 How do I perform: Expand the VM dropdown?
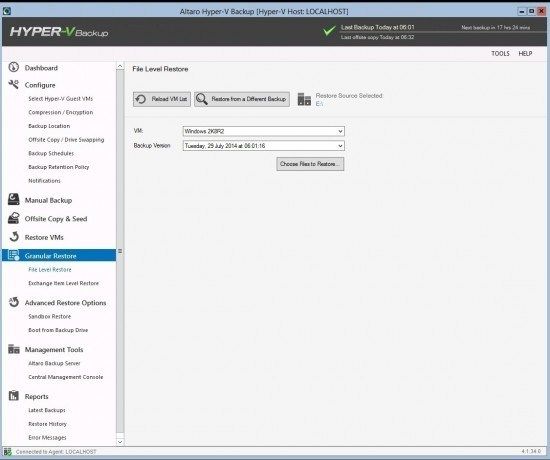pos(340,131)
